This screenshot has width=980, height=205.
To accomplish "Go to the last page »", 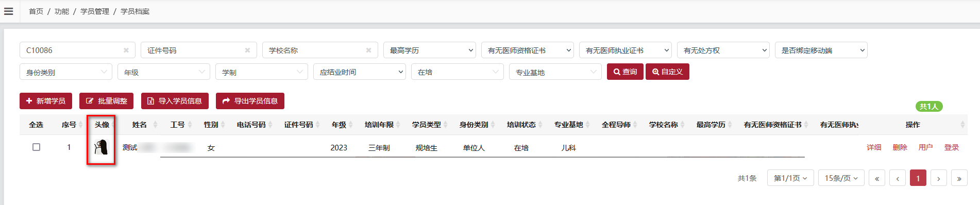I will point(959,178).
